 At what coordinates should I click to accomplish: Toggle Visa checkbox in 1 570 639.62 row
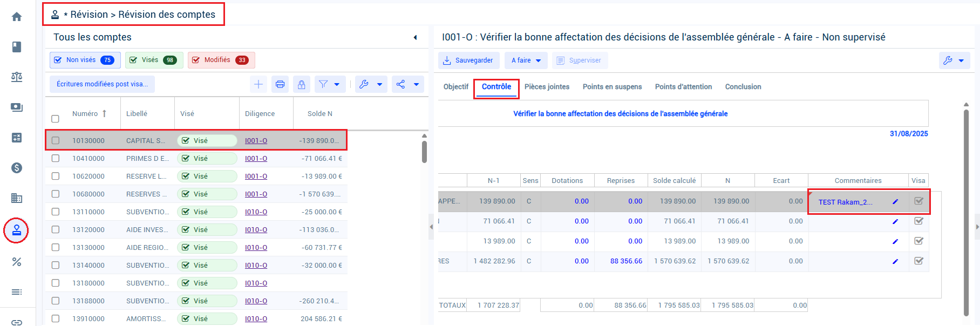(918, 261)
